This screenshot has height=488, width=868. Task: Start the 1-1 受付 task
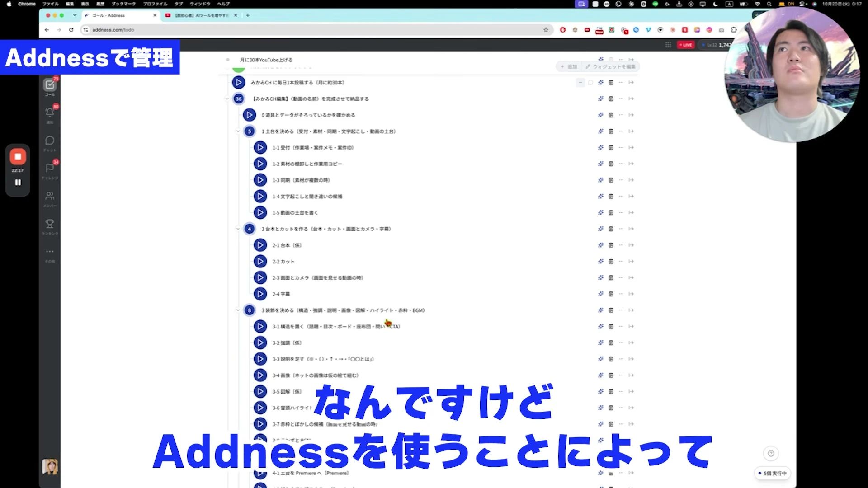pos(260,148)
